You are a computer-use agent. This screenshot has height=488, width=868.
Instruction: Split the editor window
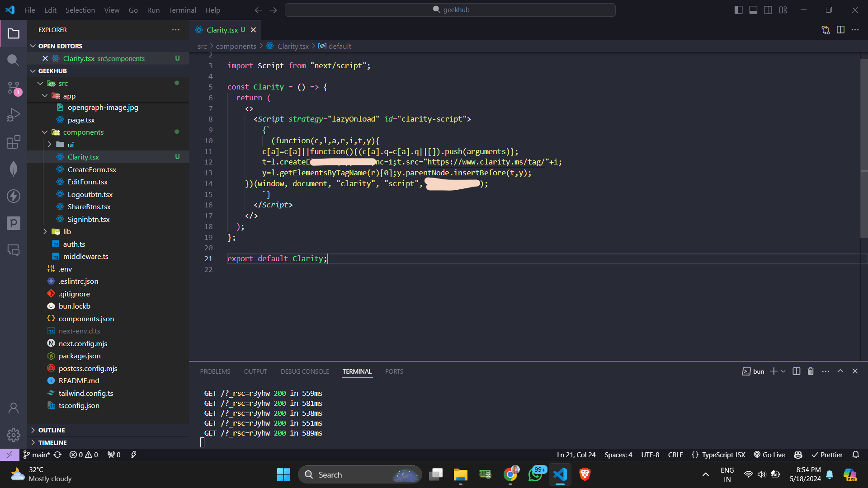click(x=841, y=30)
